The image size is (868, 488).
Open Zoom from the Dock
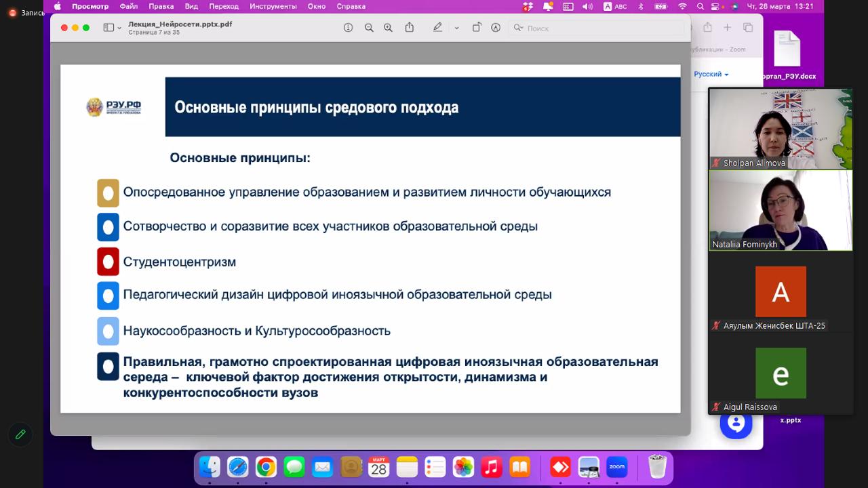click(616, 467)
